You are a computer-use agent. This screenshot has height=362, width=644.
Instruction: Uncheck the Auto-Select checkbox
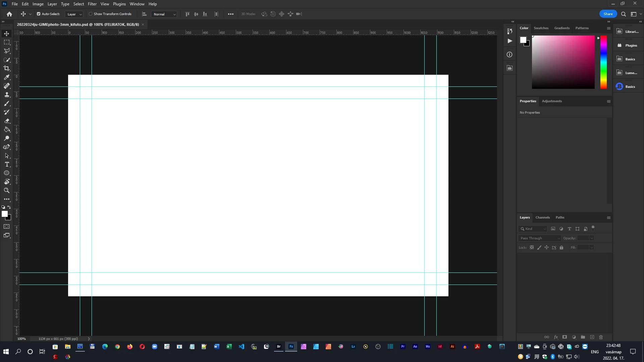[39, 14]
